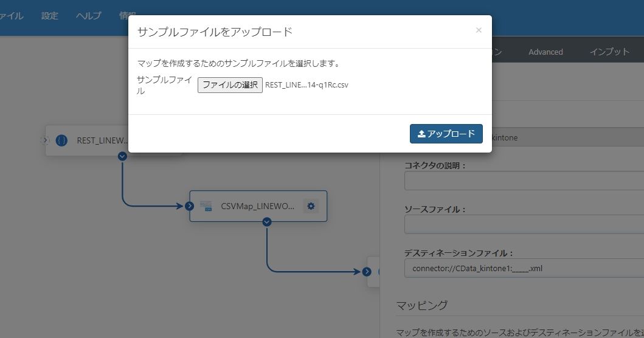Click the アップロード button
This screenshot has width=644, height=338.
point(446,134)
